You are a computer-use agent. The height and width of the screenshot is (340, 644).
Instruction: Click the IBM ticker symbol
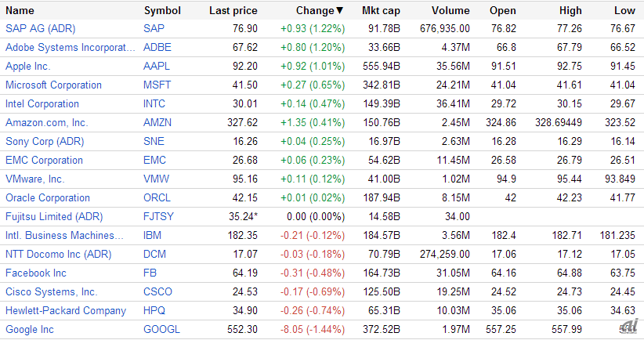pos(153,235)
